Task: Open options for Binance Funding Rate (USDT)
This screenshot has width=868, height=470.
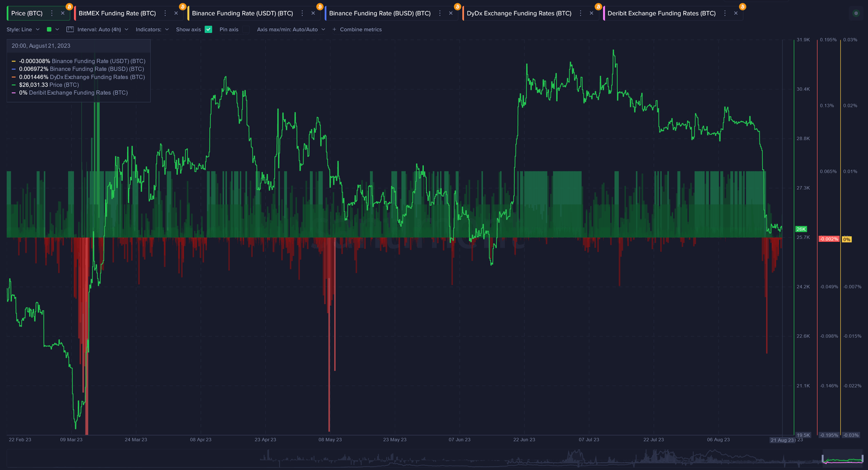Action: click(302, 13)
